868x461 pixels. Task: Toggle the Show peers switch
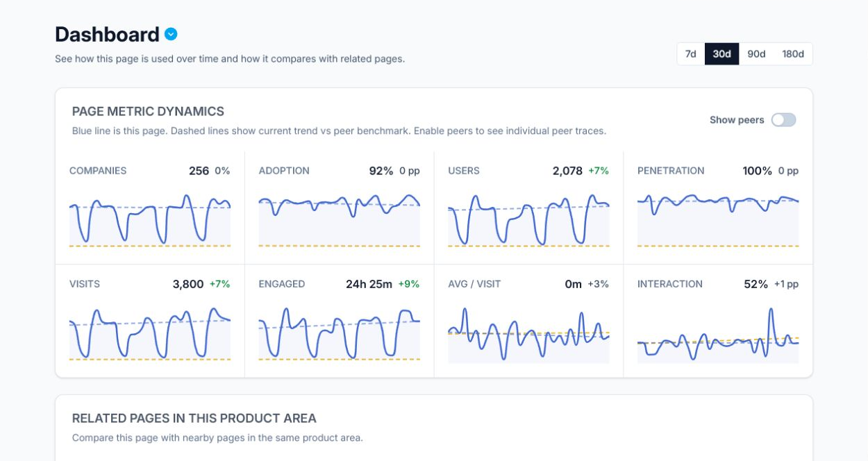784,120
